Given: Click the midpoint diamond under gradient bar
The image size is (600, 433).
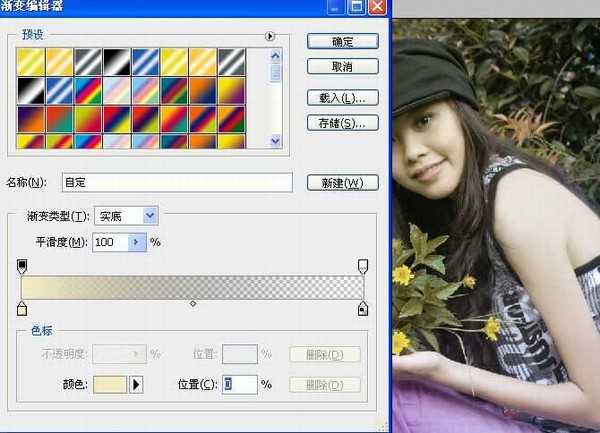Looking at the screenshot, I should click(192, 303).
